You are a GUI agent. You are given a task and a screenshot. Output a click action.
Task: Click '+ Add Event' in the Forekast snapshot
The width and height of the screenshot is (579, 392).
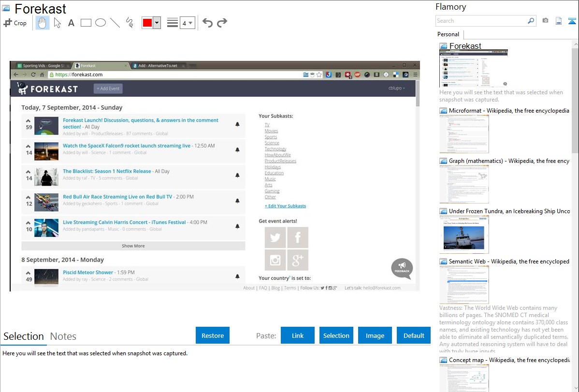pos(108,88)
